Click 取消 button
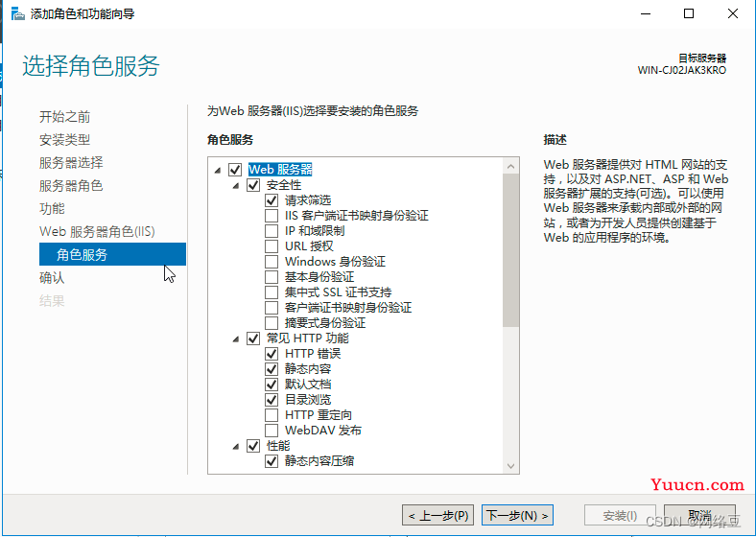Viewport: 756px width, 537px height. [x=699, y=515]
